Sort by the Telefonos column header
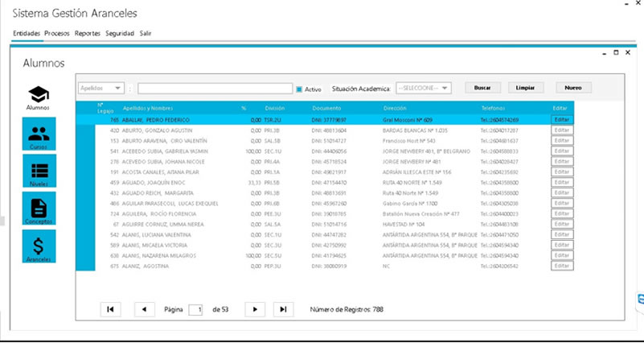The width and height of the screenshot is (644, 343). (x=493, y=108)
